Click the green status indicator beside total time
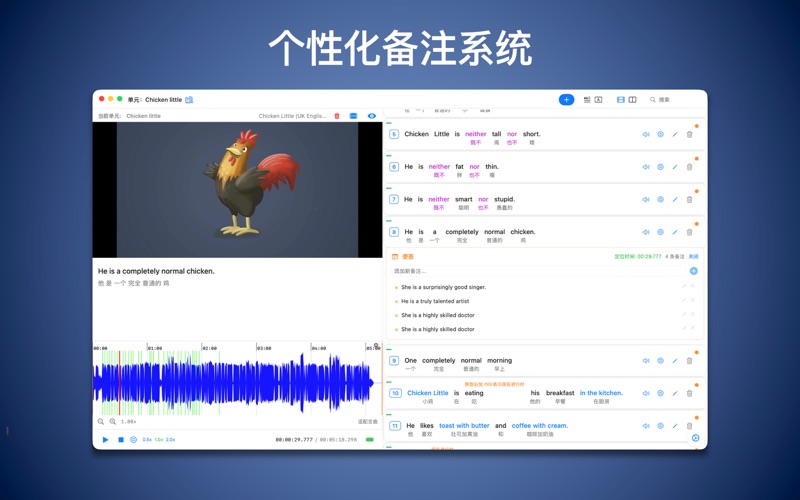Image resolution: width=800 pixels, height=500 pixels. point(370,439)
